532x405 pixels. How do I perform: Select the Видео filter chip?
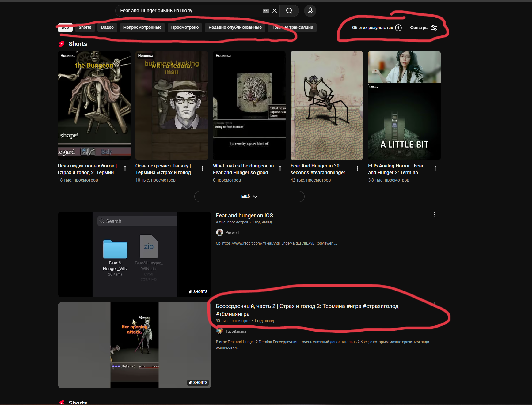(107, 28)
